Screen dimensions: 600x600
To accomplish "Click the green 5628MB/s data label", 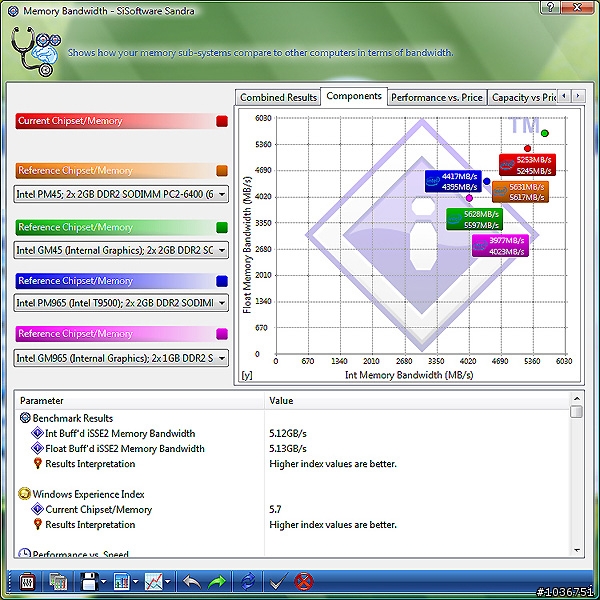I will coord(474,219).
